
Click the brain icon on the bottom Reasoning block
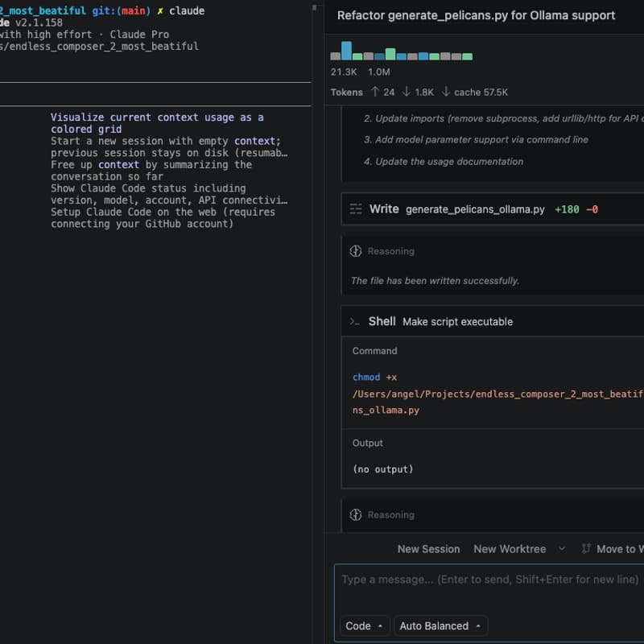[x=356, y=514]
